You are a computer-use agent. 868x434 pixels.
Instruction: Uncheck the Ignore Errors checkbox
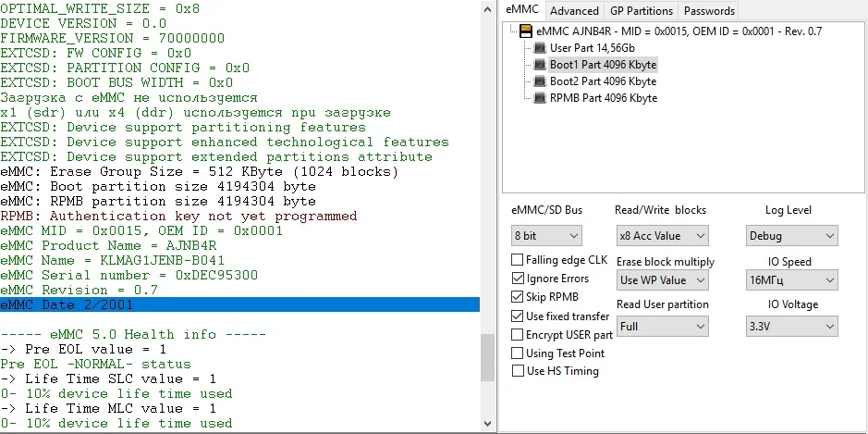517,279
